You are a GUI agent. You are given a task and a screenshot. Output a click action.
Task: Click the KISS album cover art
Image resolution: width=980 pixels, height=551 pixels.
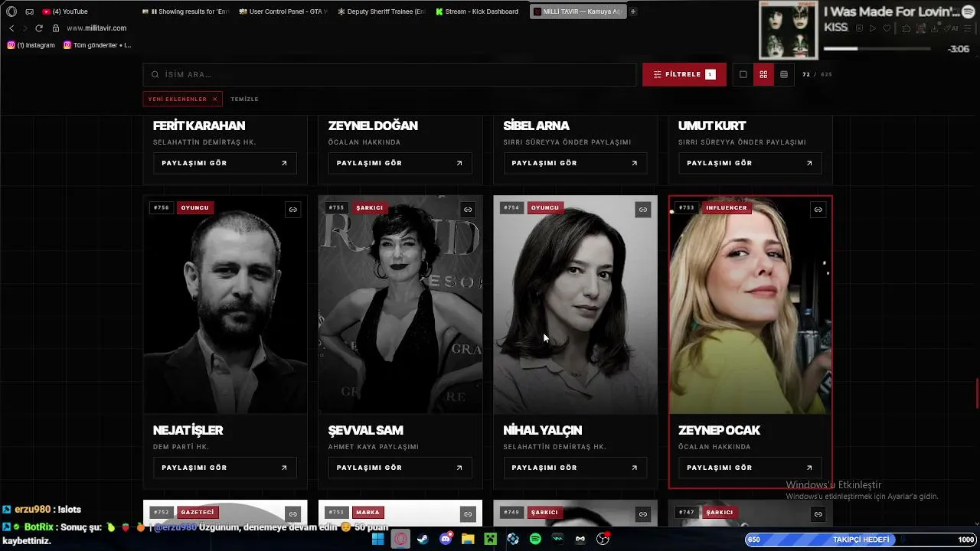click(789, 30)
